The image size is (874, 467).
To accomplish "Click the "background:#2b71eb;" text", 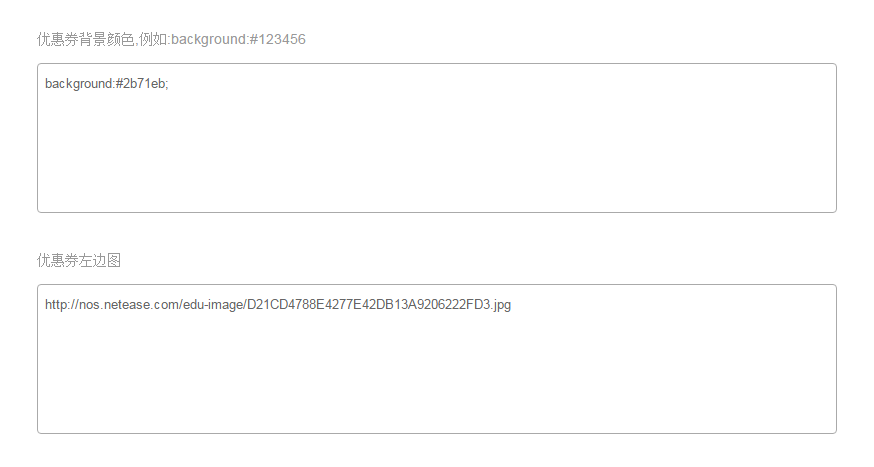I will 106,84.
